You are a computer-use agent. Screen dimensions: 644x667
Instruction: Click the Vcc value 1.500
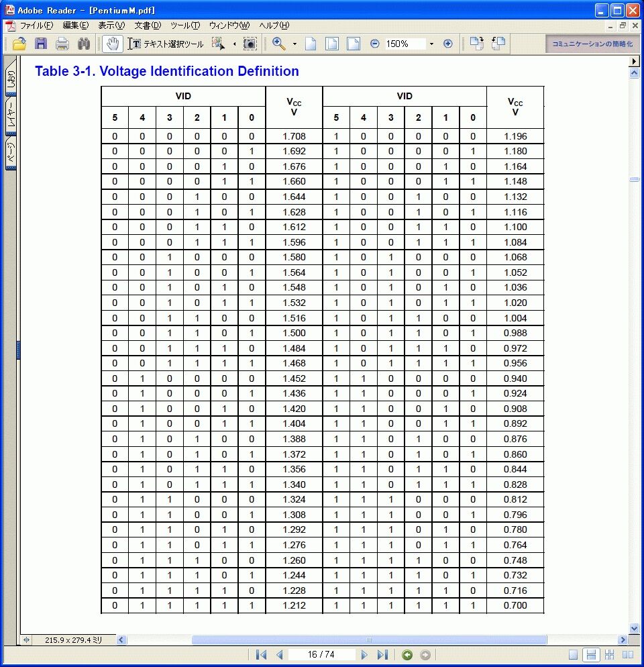click(294, 333)
